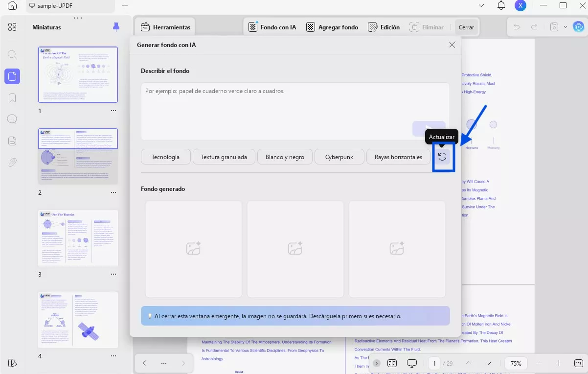This screenshot has height=374, width=588.
Task: Click the ellipsis in bottom navigation bar
Action: [x=164, y=363]
